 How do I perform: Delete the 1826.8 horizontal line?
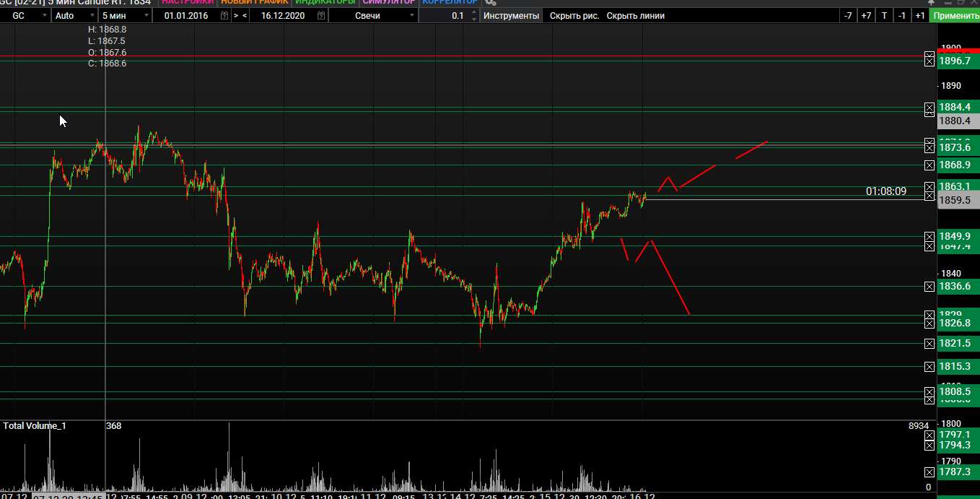pyautogui.click(x=929, y=323)
